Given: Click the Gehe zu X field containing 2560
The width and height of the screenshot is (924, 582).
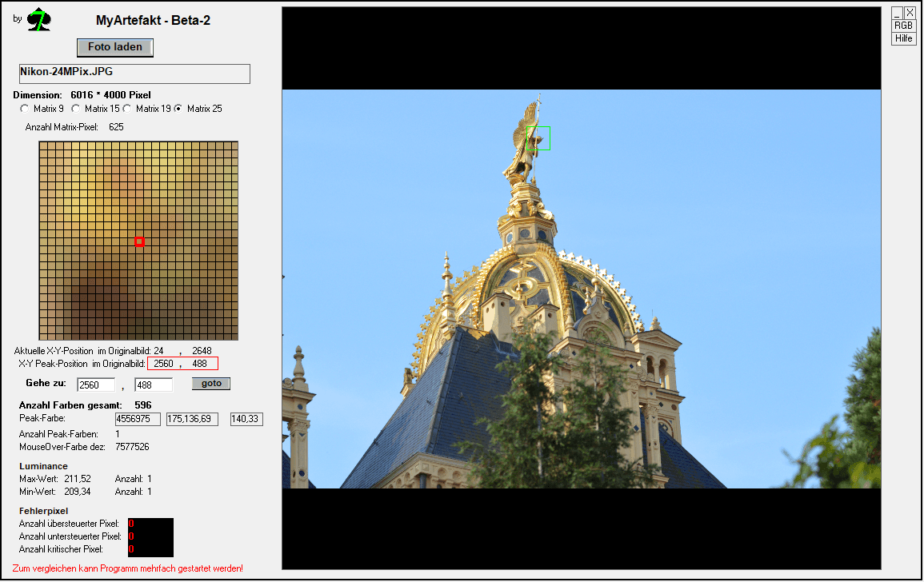Looking at the screenshot, I should click(x=96, y=385).
